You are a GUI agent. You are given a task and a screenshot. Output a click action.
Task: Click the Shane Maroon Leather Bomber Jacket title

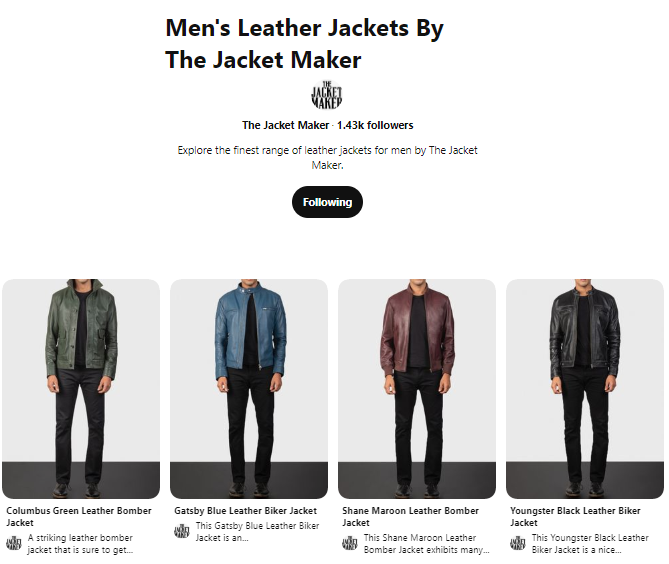coord(410,516)
